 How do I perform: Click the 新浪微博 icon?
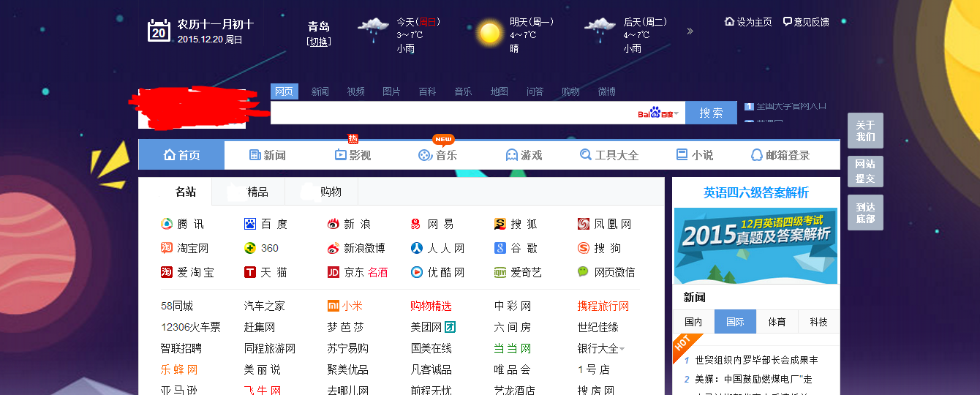point(333,248)
